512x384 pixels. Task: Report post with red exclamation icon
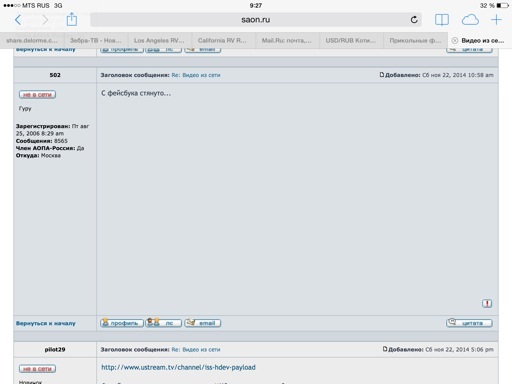tap(487, 303)
